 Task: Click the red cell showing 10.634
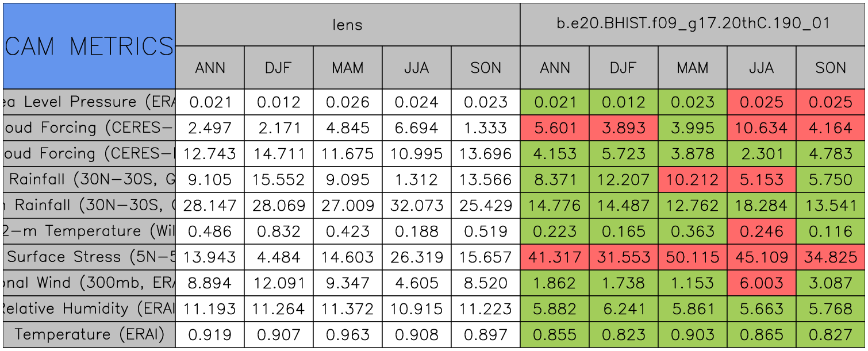click(x=762, y=128)
